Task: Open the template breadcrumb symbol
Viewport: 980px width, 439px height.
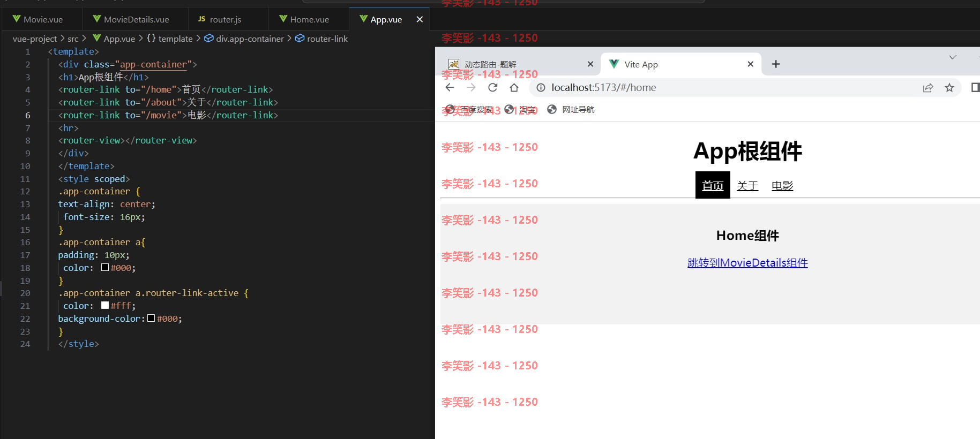Action: 169,39
